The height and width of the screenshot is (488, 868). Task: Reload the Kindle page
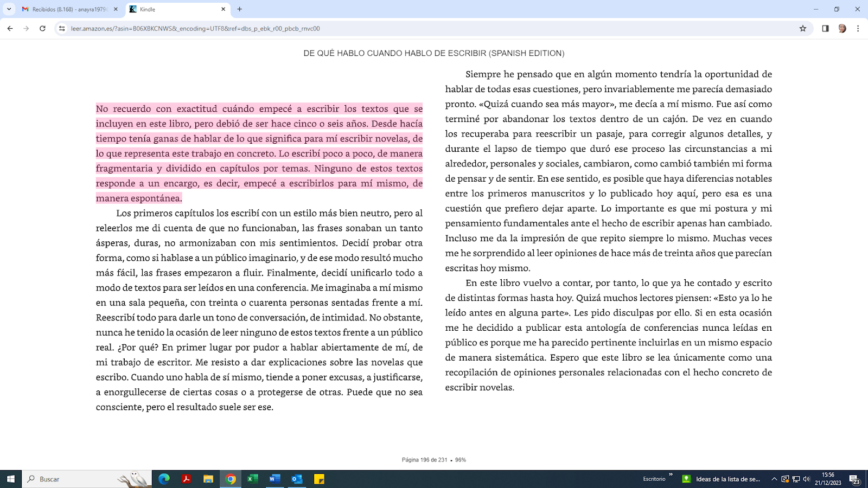[x=42, y=29]
